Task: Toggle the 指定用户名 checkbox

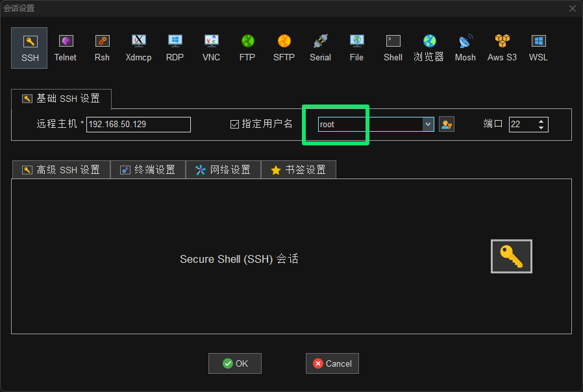Action: point(235,124)
